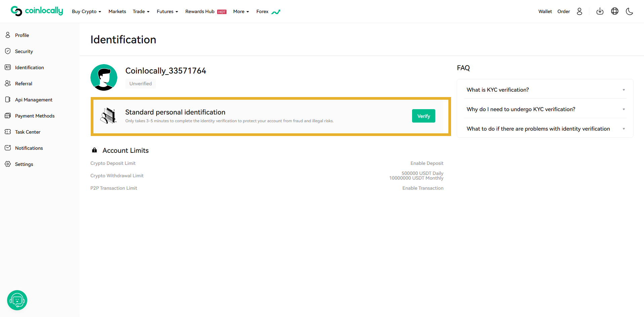Click the HOT badge on Rewards Hub
The width and height of the screenshot is (644, 317).
pyautogui.click(x=222, y=12)
